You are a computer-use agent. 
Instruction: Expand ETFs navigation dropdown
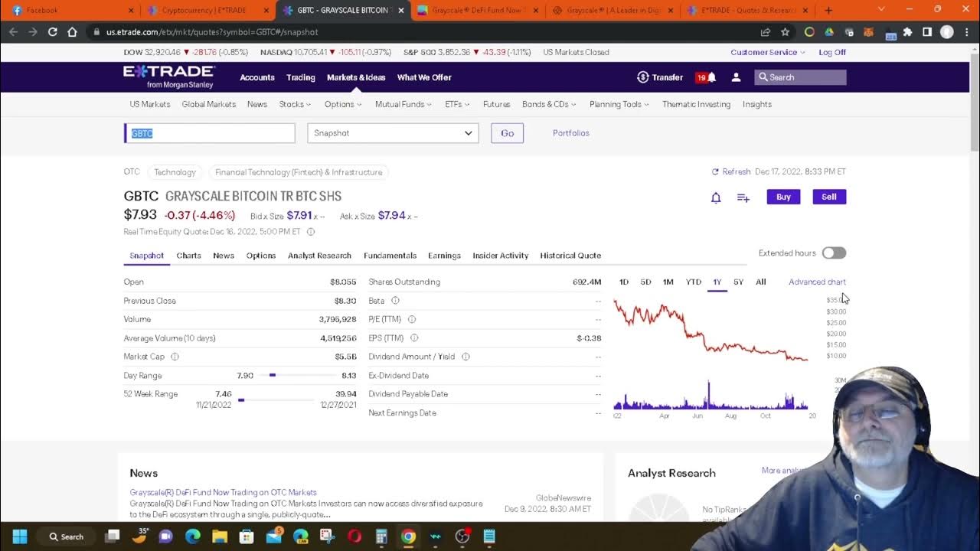pos(459,104)
